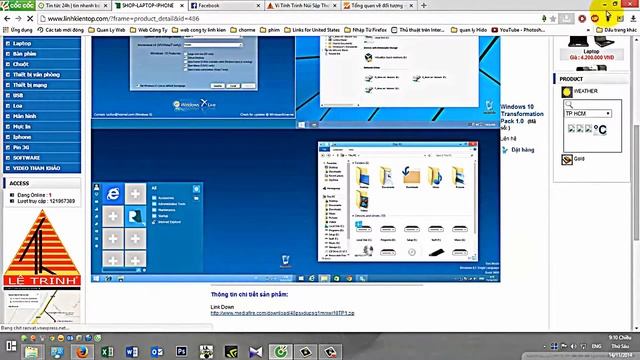Click the Laptop product thumbnail at top right
The height and width of the screenshot is (360, 640).
point(591,42)
